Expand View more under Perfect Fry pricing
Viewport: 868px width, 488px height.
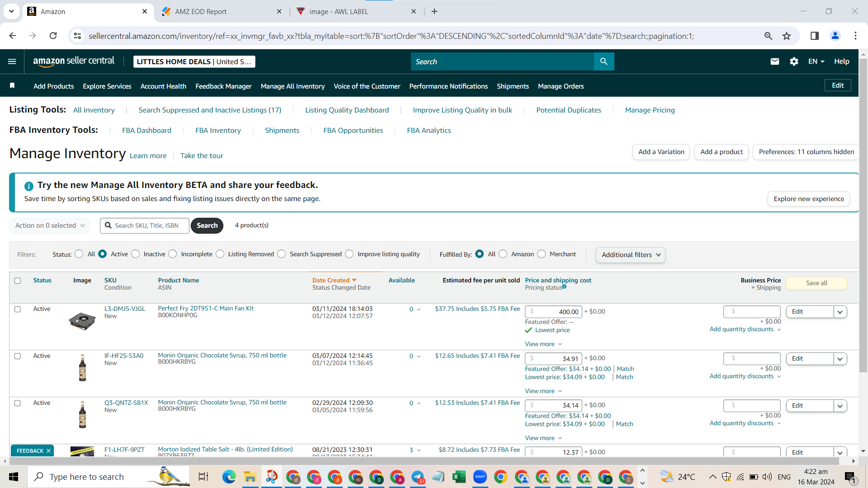click(x=543, y=344)
